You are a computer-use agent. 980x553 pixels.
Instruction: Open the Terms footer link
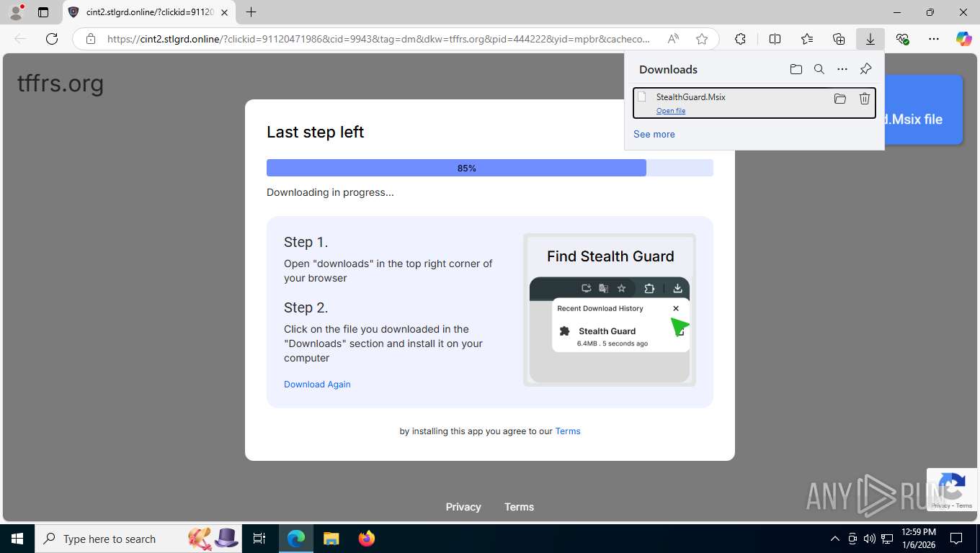pos(519,507)
